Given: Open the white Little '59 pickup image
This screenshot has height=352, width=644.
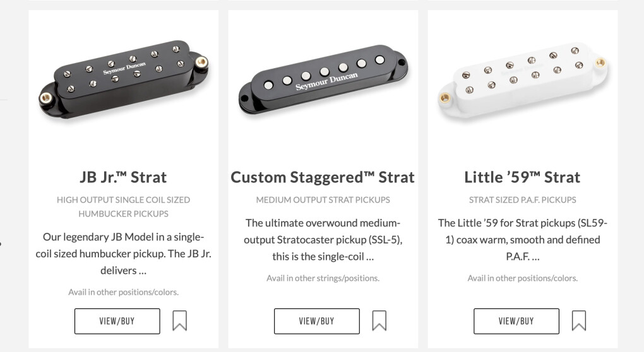Looking at the screenshot, I should pos(523,80).
